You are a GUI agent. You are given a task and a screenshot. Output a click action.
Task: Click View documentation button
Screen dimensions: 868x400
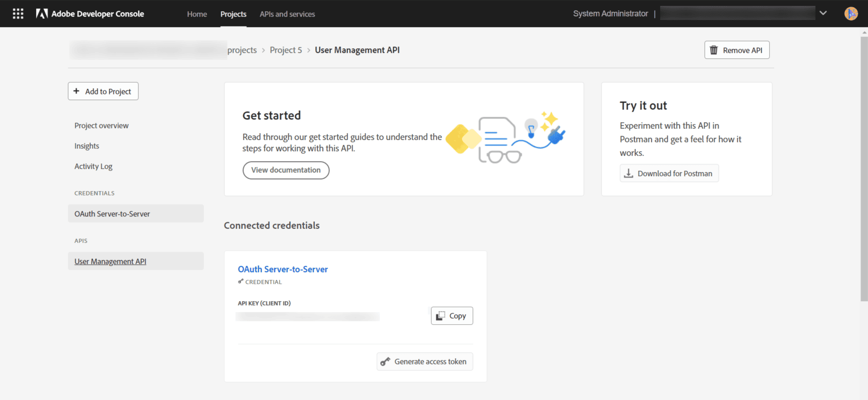(x=286, y=170)
